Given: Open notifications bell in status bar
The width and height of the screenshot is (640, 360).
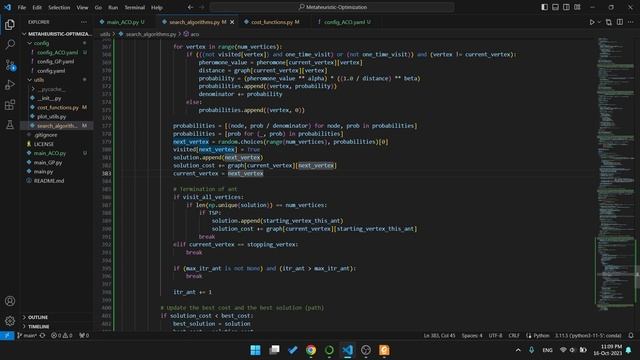Looking at the screenshot, I should click(x=631, y=336).
